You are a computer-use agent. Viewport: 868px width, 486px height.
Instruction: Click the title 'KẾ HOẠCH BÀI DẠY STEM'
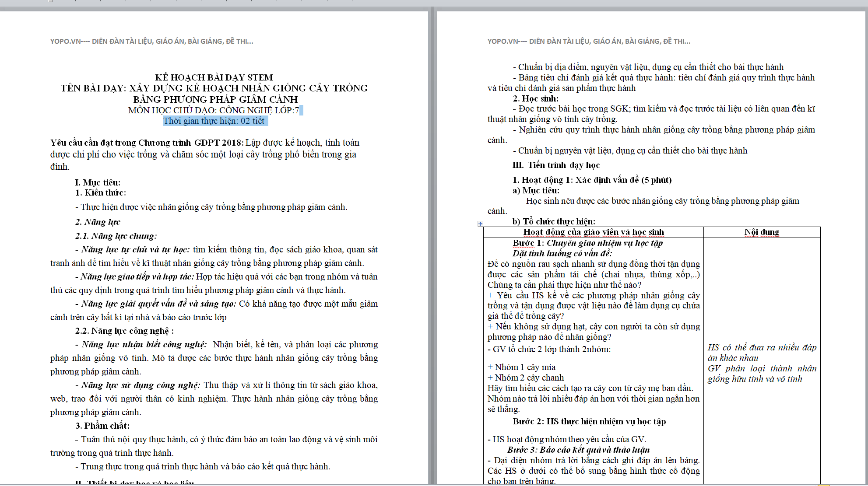tap(214, 77)
